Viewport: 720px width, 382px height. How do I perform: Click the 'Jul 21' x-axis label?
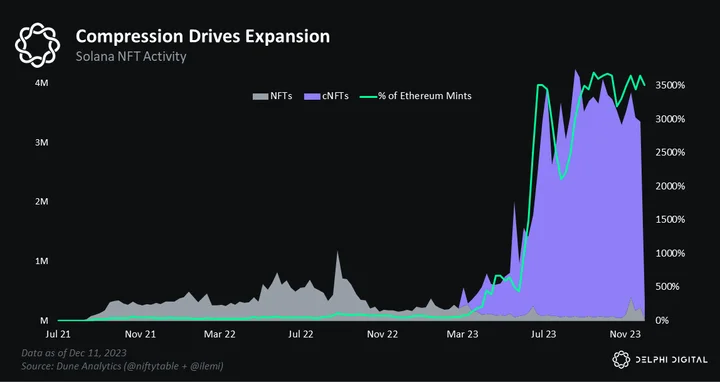pos(58,334)
